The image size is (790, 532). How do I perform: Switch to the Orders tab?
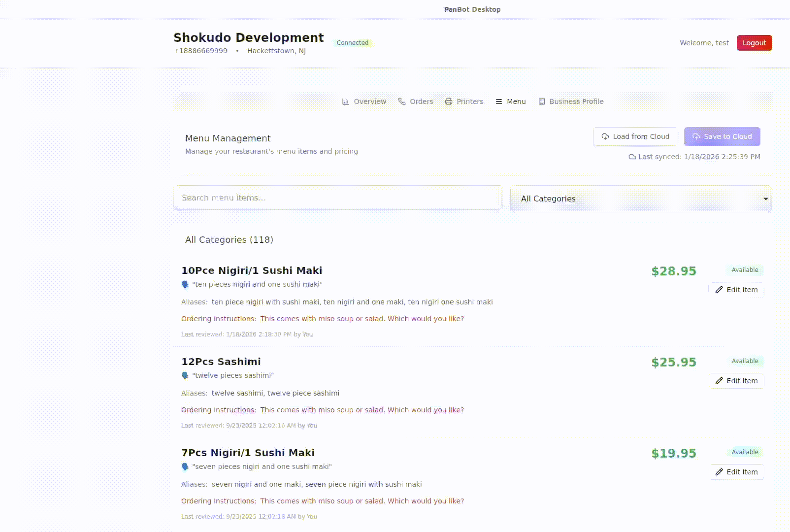click(416, 101)
